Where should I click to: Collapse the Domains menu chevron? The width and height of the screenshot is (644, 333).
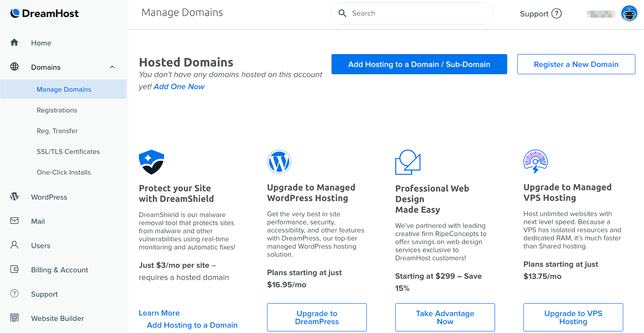[112, 67]
